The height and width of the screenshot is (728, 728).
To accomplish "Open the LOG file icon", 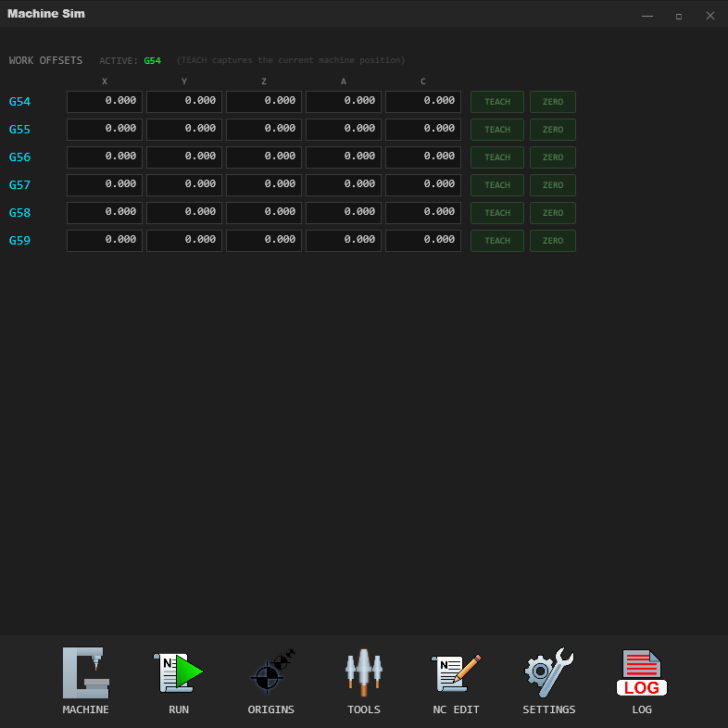I will 642,672.
